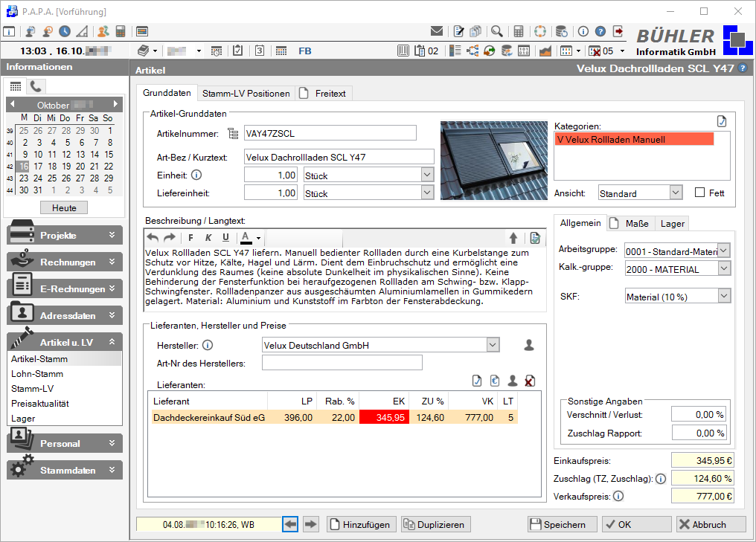
Task: Click the euro price document icon above Lieferanten
Action: coord(495,381)
